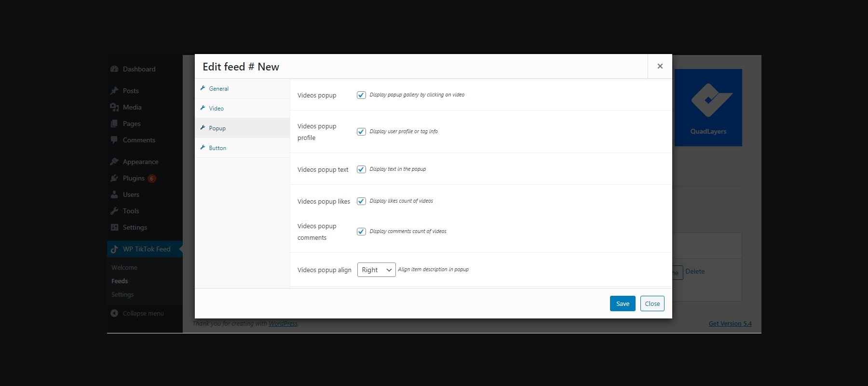Dismiss the Edit feed dialog with X
868x386 pixels.
tap(660, 66)
